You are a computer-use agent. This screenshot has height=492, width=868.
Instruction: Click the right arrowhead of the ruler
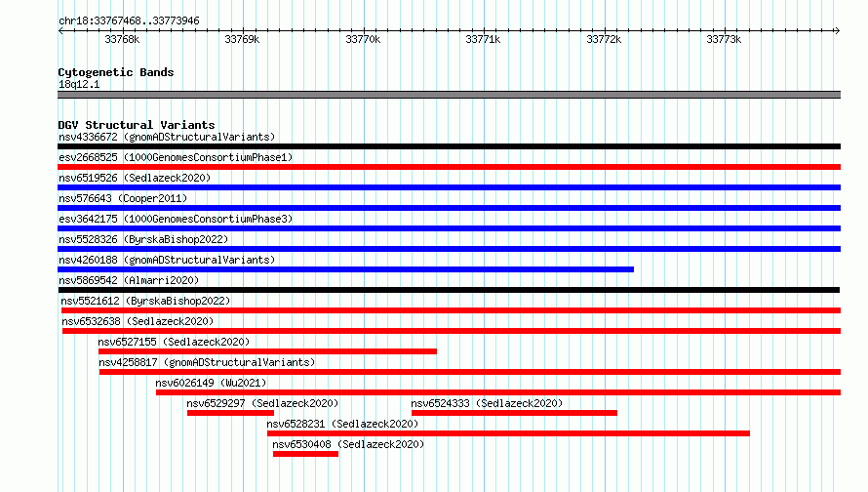tap(838, 30)
